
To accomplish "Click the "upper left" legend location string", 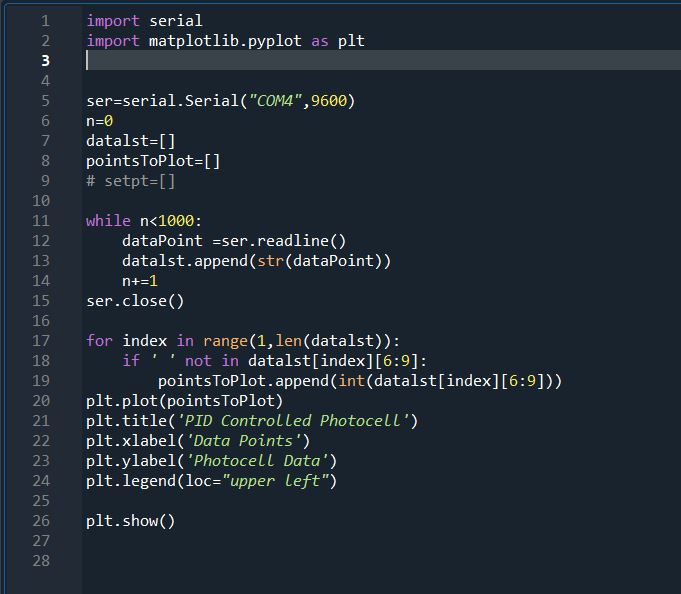I will pyautogui.click(x=279, y=481).
